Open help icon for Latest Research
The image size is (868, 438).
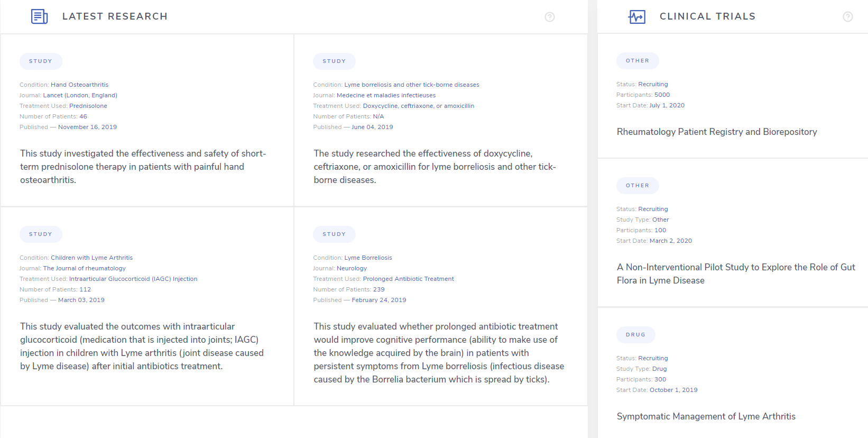pyautogui.click(x=550, y=17)
